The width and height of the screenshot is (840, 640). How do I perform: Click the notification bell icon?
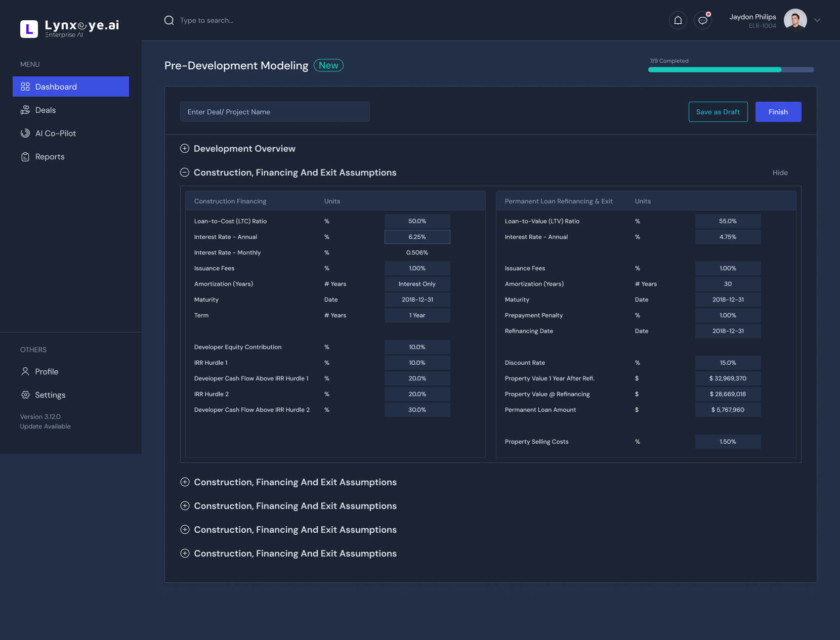678,20
